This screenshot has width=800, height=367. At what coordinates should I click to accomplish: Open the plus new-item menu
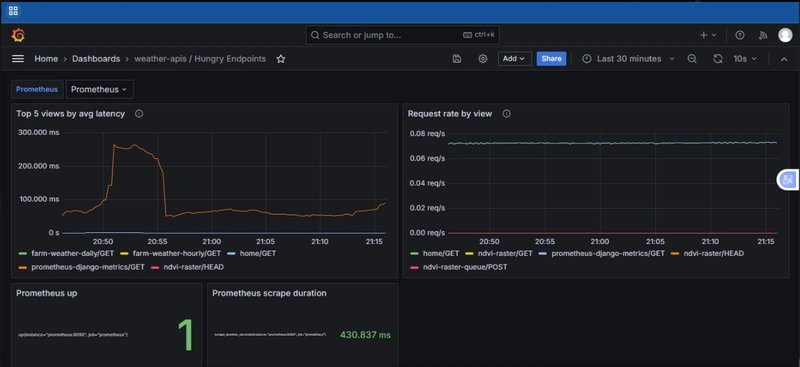(x=708, y=35)
